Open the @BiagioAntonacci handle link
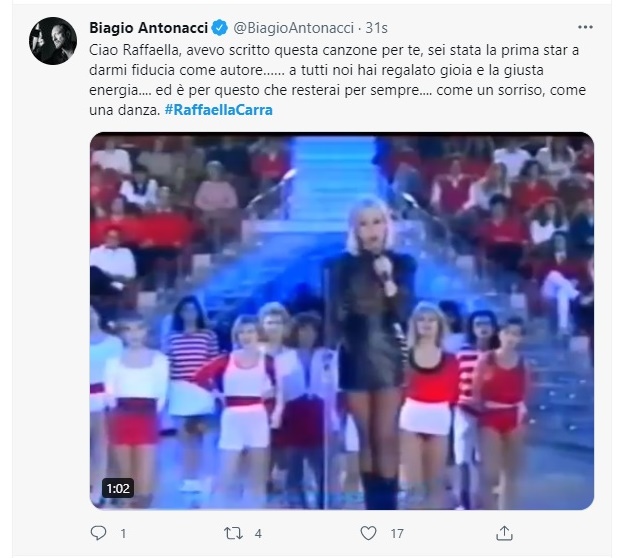 click(x=294, y=28)
